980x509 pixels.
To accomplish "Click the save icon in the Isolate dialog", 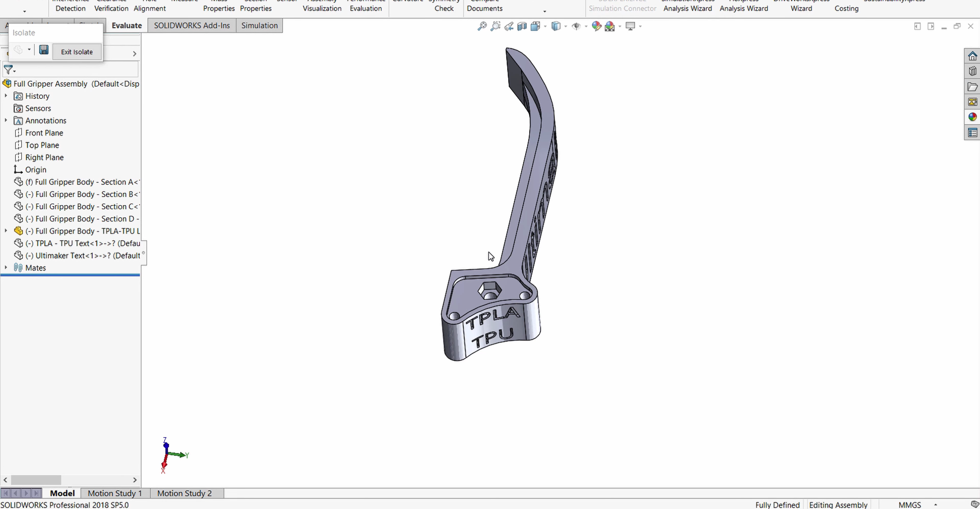I will tap(44, 49).
